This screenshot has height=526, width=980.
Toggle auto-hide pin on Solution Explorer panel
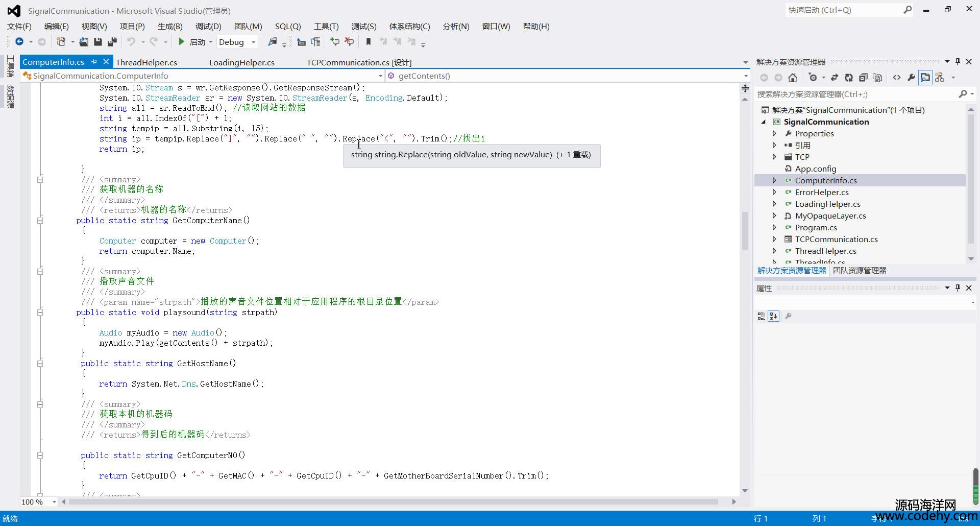pyautogui.click(x=958, y=62)
